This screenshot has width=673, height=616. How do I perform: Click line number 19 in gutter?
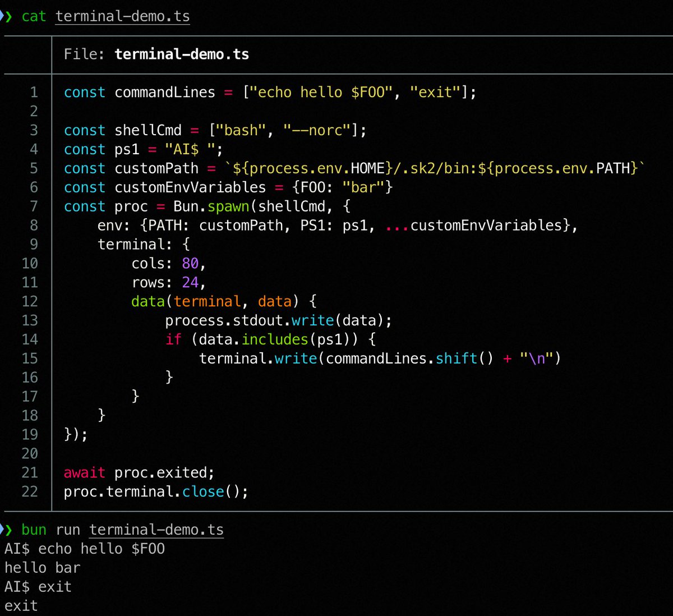click(30, 434)
